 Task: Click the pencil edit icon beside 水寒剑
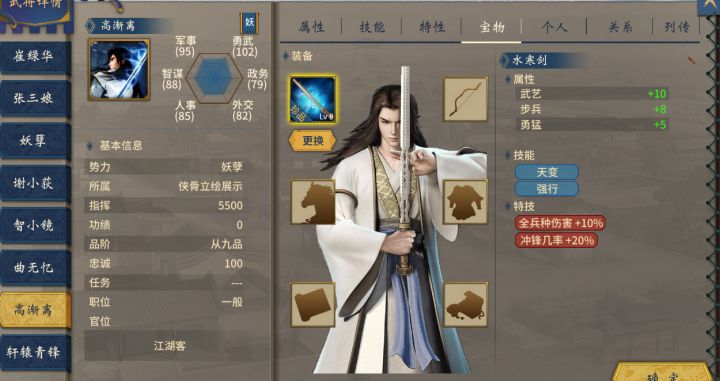point(692,60)
